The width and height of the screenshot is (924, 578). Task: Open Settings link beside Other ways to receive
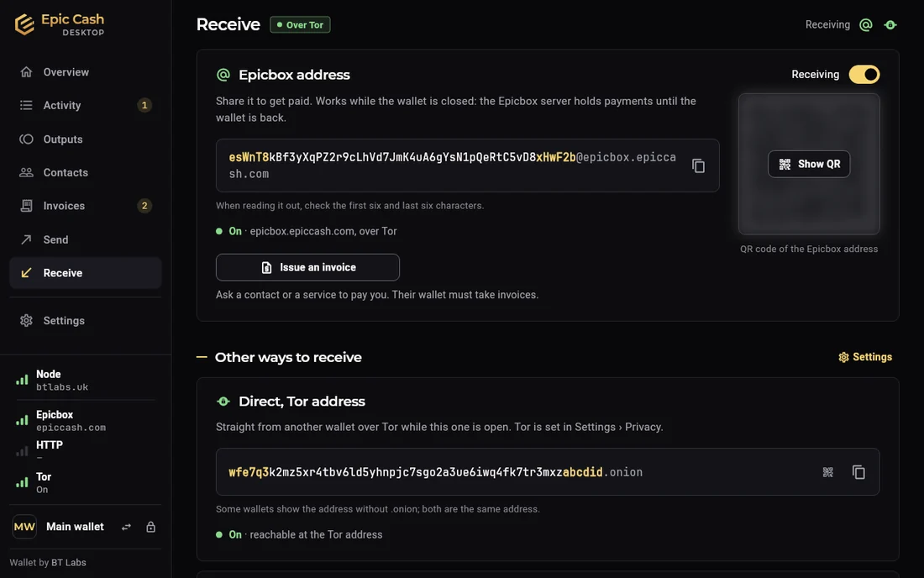coord(865,357)
